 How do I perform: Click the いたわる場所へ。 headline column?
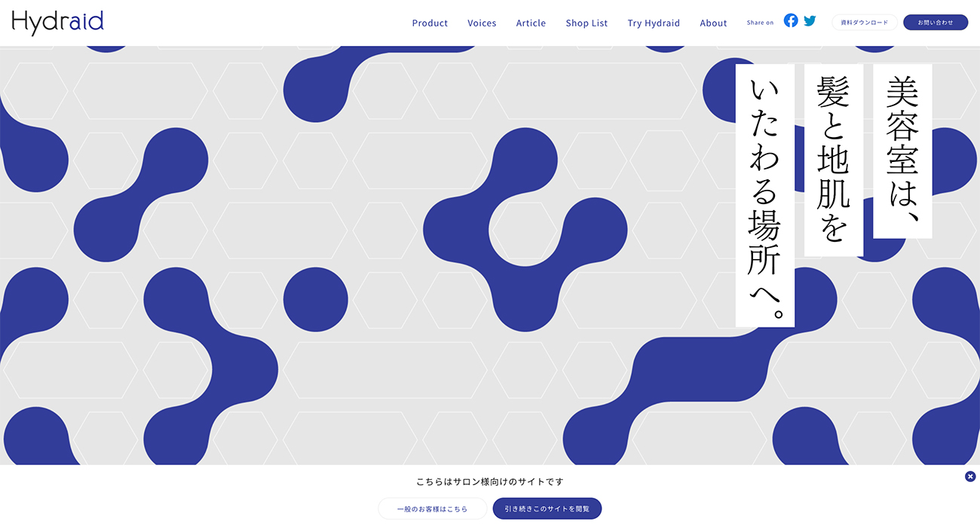(764, 195)
